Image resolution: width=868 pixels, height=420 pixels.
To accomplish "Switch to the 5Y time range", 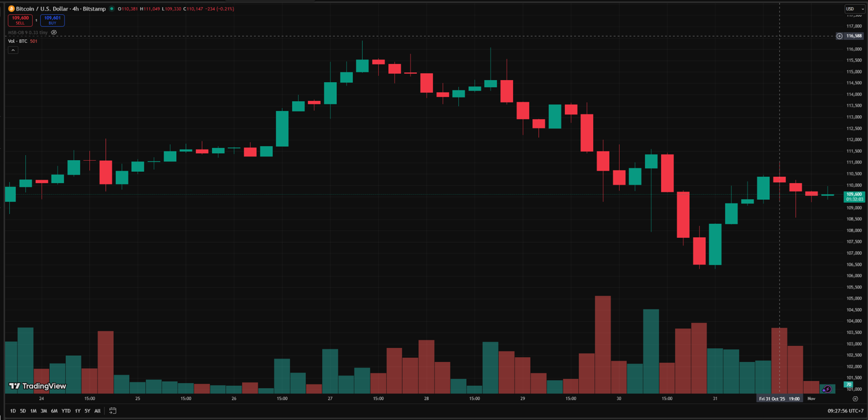I will [87, 411].
